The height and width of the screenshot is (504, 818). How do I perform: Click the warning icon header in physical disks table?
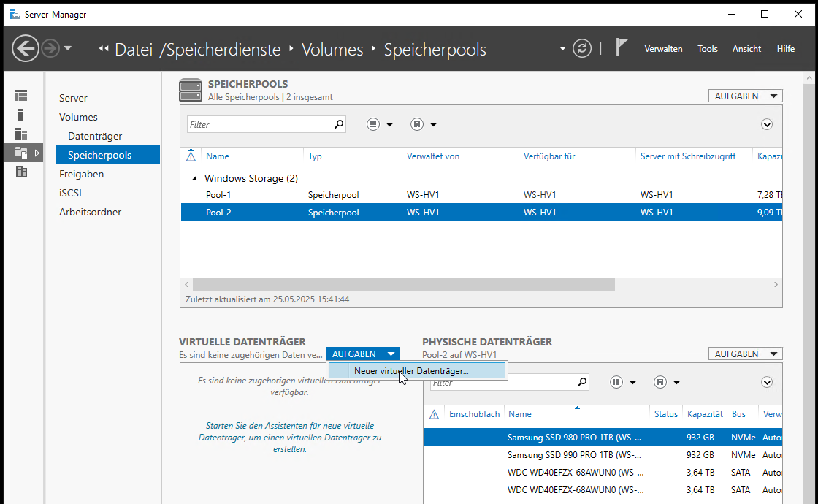tap(434, 414)
